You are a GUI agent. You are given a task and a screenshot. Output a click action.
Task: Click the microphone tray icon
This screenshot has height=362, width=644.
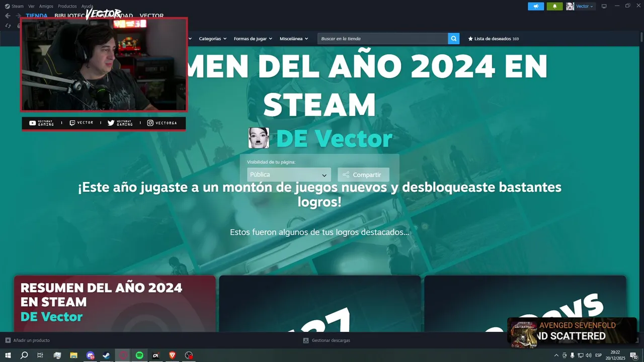pos(572,355)
